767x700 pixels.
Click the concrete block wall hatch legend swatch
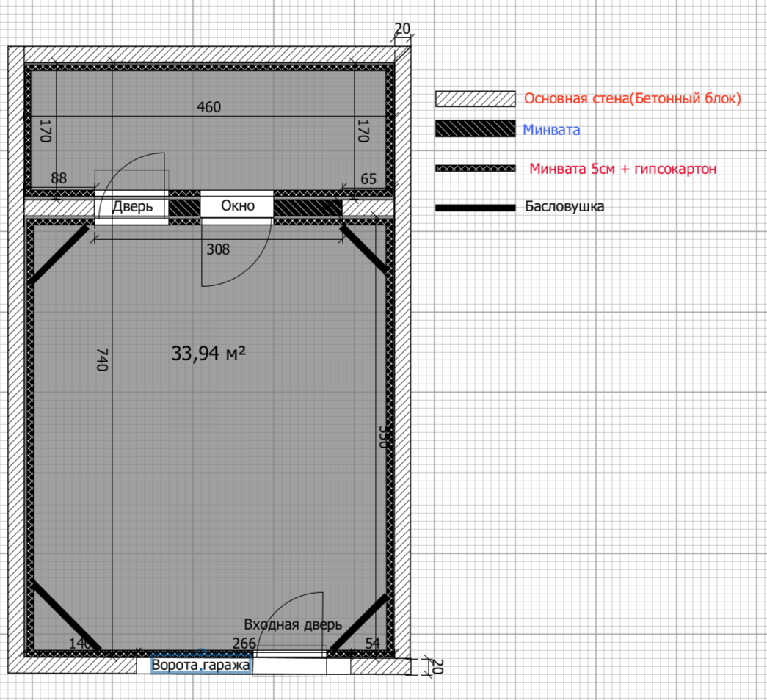[x=475, y=99]
